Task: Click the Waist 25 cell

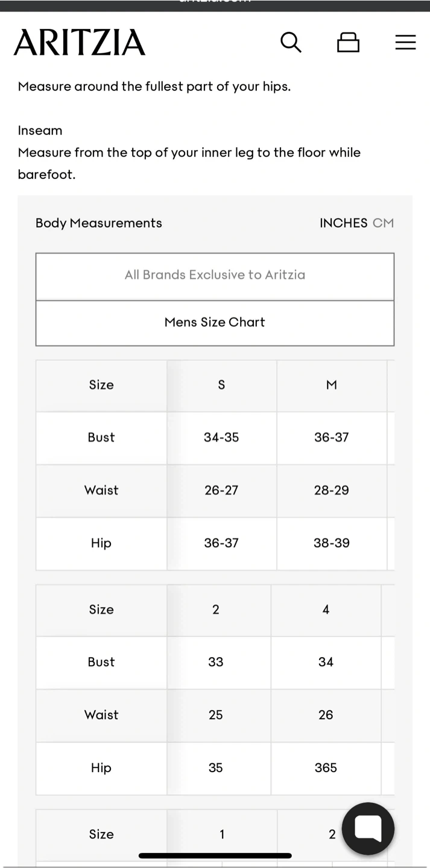Action: point(216,715)
